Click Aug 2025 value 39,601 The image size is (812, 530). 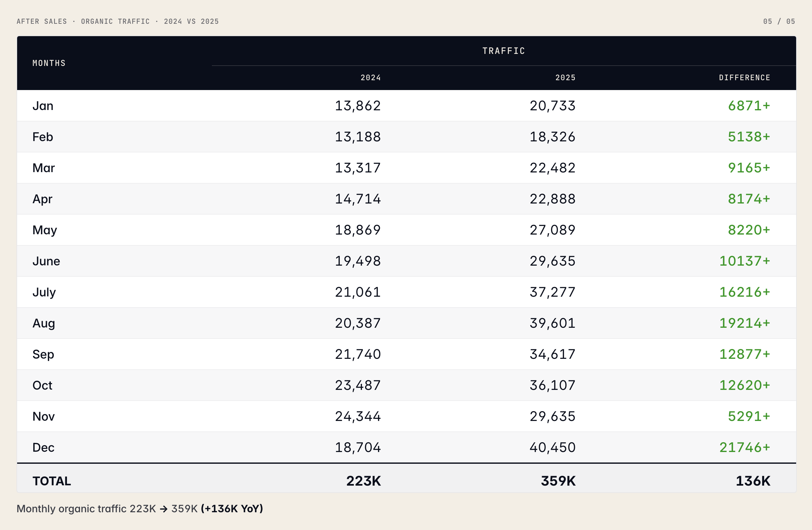[552, 323]
